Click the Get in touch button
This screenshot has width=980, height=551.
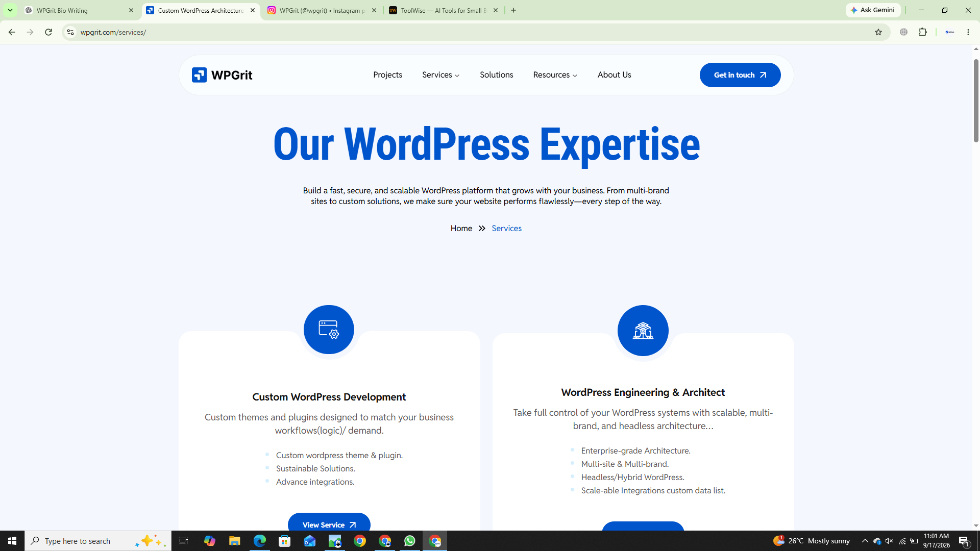pyautogui.click(x=740, y=75)
